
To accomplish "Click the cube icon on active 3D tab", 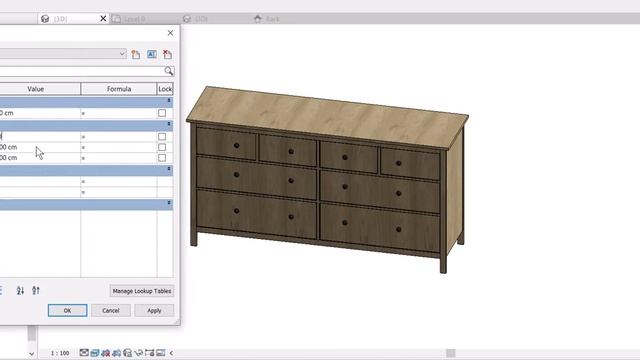I will pos(45,19).
